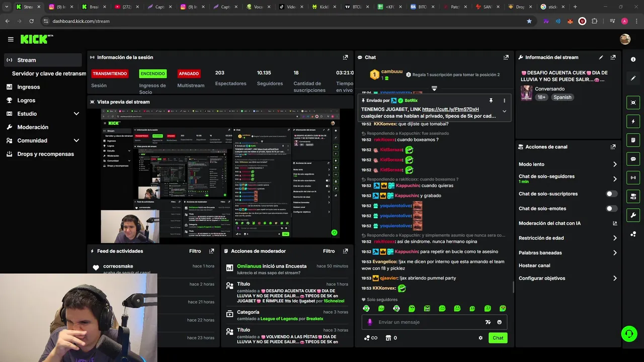Open Restricción de edad chevron
Image resolution: width=644 pixels, height=362 pixels.
tap(615, 238)
